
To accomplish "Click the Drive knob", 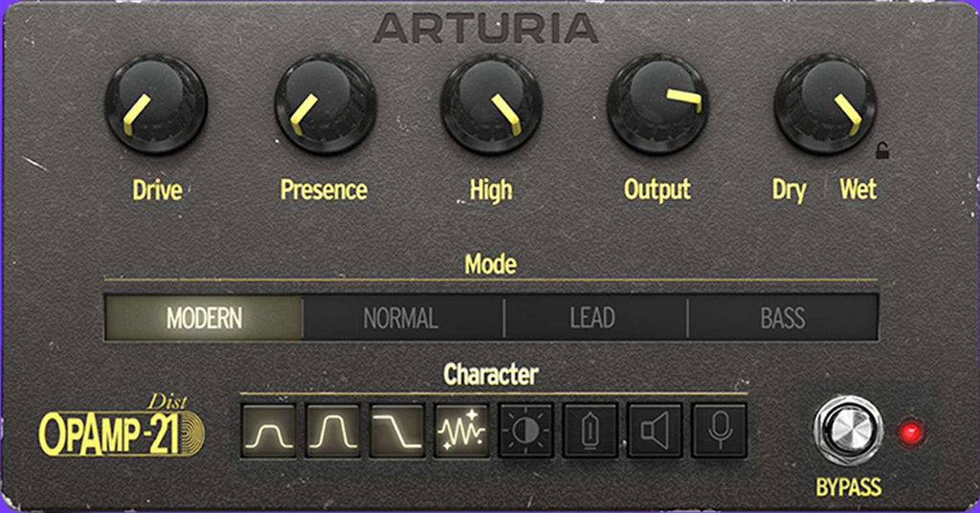I will (x=156, y=103).
